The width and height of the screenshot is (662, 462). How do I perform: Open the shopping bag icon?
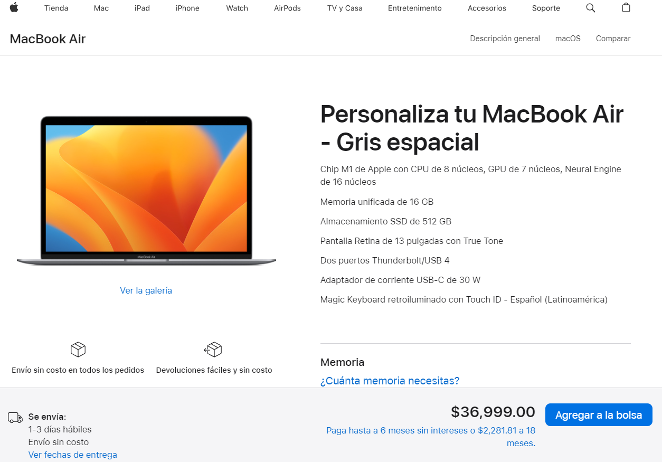tap(626, 8)
